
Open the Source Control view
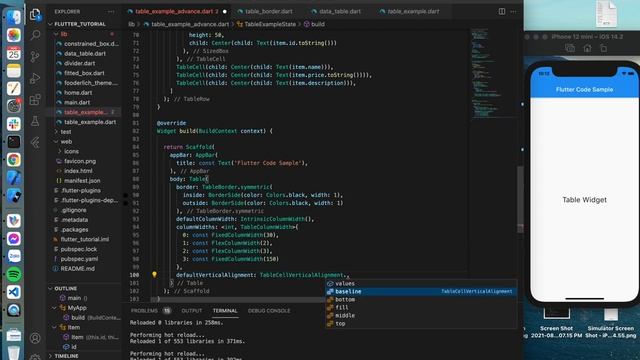(35, 56)
